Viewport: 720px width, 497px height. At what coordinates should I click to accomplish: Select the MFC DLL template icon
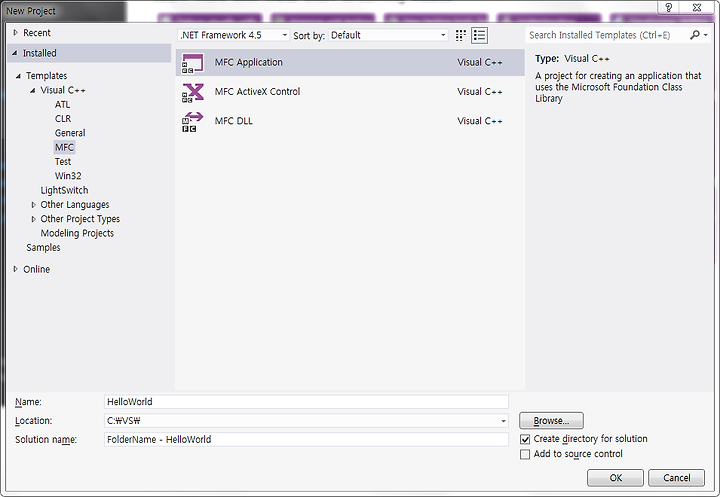(192, 122)
